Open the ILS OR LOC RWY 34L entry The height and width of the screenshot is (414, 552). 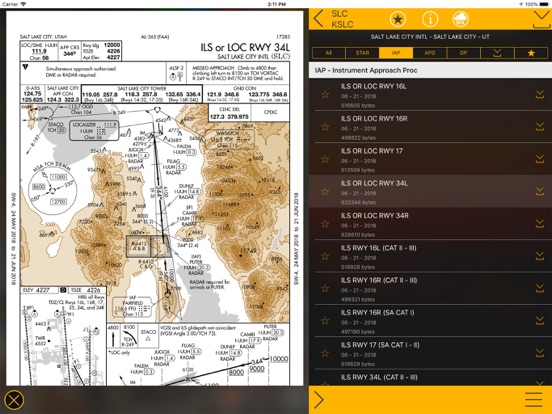coord(431,192)
